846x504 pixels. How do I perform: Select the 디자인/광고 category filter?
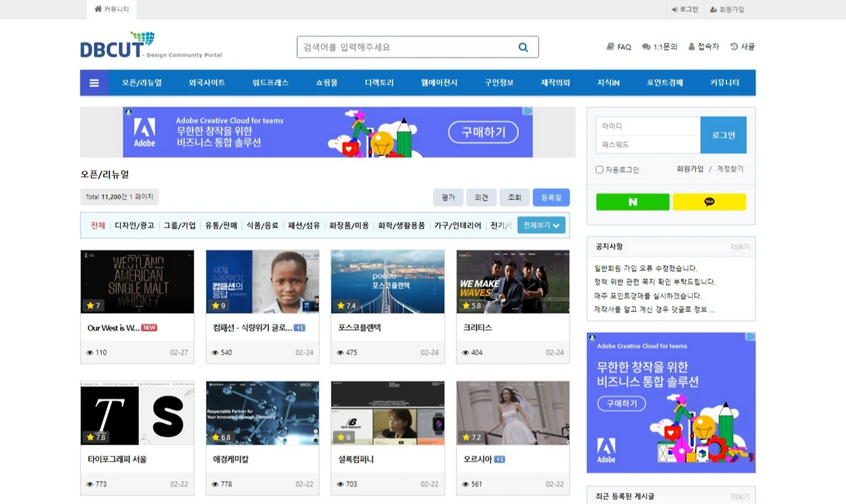tap(134, 225)
